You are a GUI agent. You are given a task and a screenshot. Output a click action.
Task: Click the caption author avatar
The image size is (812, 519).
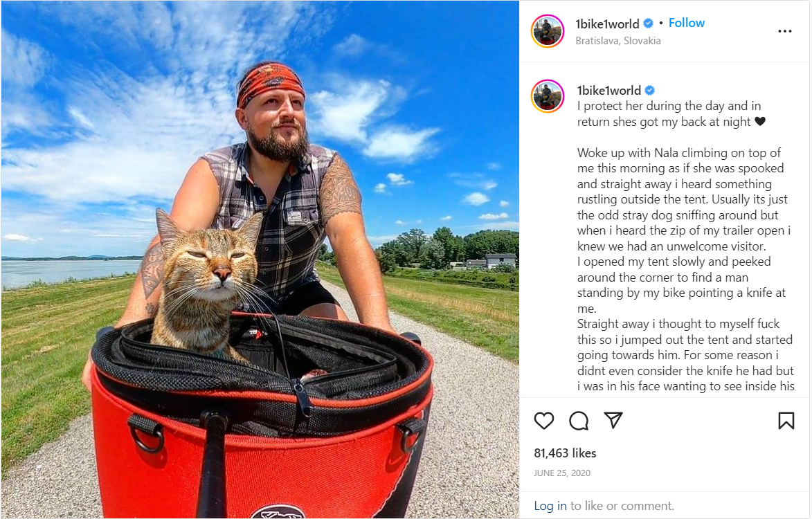pos(548,96)
